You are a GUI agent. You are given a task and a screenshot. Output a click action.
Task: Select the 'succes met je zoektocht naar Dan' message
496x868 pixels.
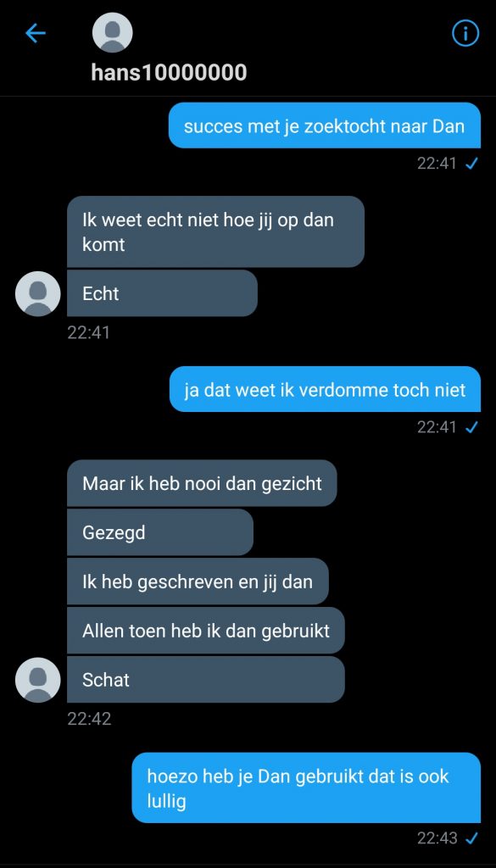click(x=325, y=125)
